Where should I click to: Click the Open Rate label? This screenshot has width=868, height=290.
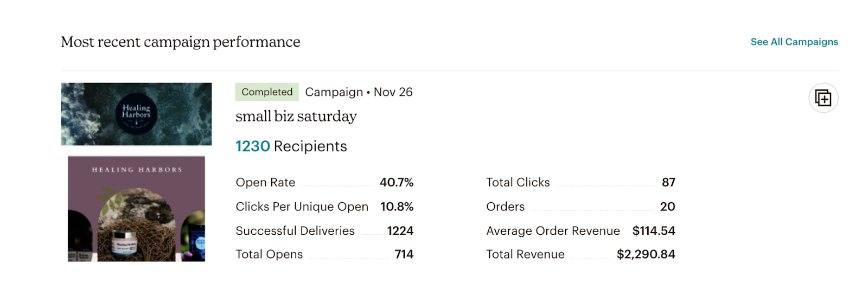265,183
